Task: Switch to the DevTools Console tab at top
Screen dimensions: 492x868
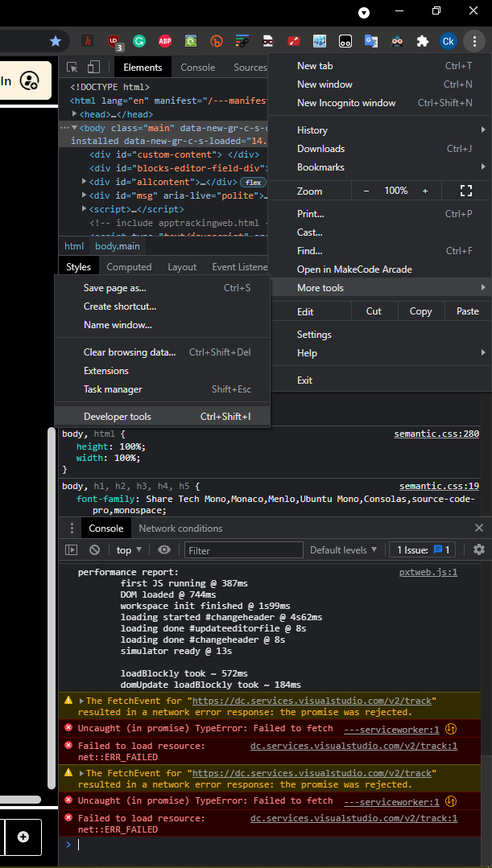Action: point(198,67)
